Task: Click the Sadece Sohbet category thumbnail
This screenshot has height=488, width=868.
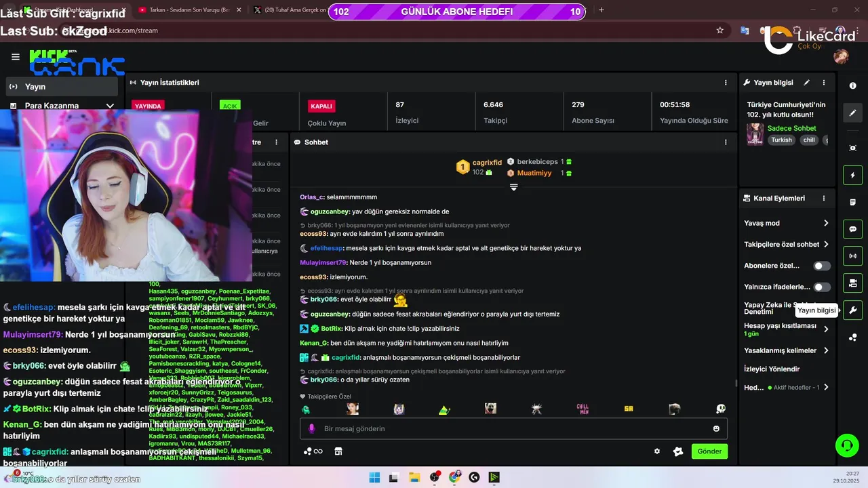Action: (755, 134)
